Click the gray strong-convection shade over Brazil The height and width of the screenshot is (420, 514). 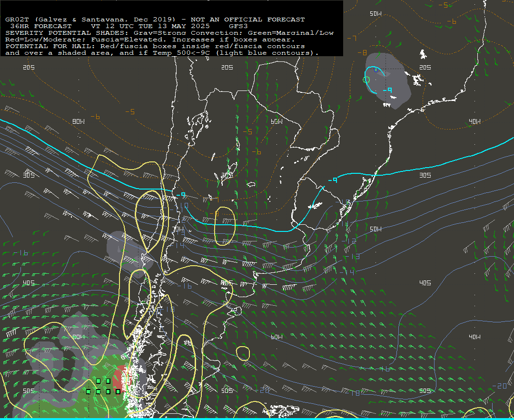388,81
